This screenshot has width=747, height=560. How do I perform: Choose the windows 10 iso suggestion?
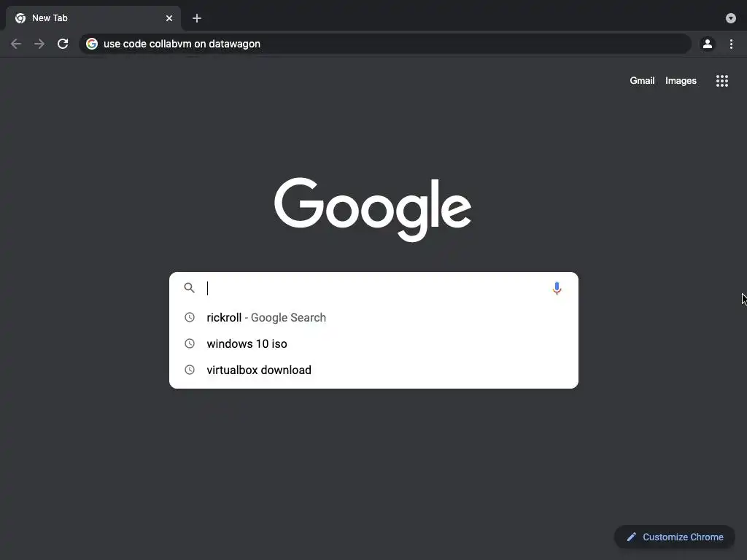[373, 343]
